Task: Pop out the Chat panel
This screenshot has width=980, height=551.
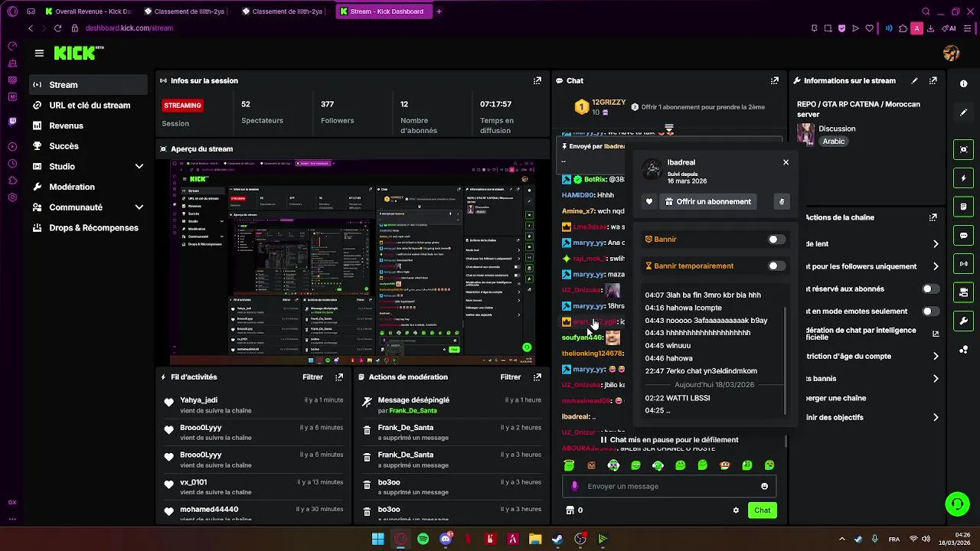Action: (x=775, y=80)
